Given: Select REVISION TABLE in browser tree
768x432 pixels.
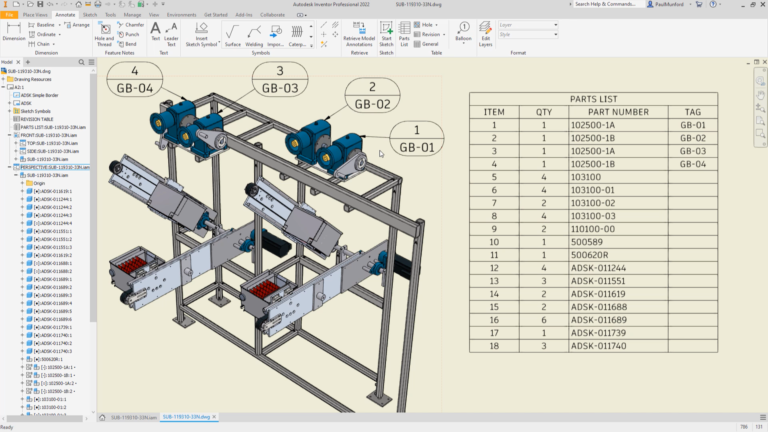Looking at the screenshot, I should point(37,119).
